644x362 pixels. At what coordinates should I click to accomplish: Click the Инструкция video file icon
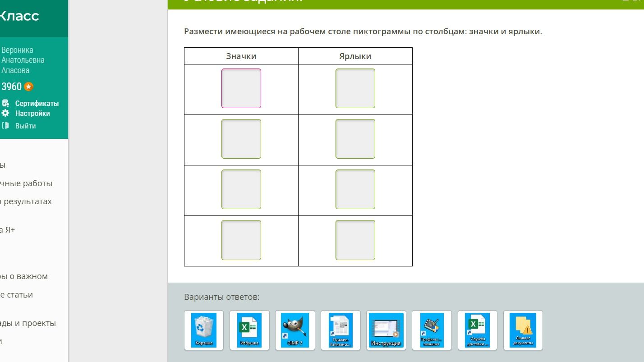pyautogui.click(x=386, y=330)
